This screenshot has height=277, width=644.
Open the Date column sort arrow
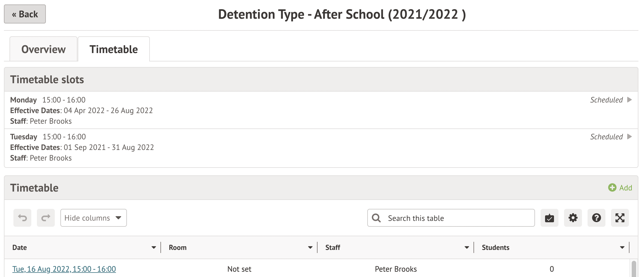pyautogui.click(x=154, y=247)
